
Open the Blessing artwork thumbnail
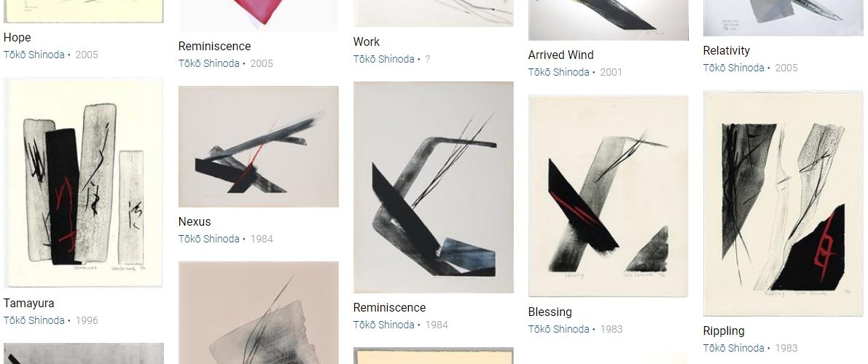[609, 197]
